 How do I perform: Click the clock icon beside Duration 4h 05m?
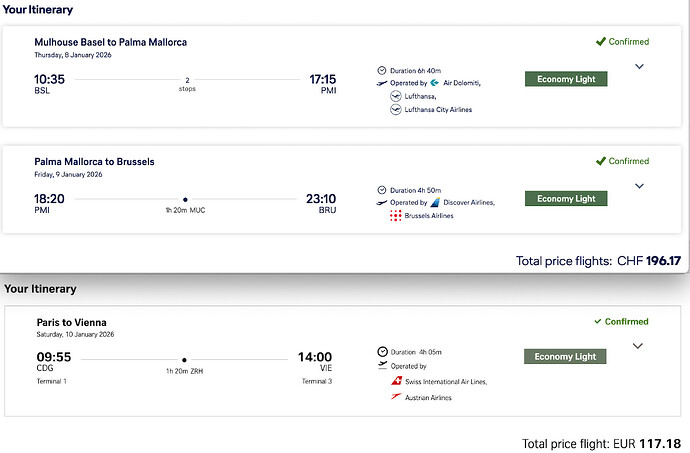382,352
